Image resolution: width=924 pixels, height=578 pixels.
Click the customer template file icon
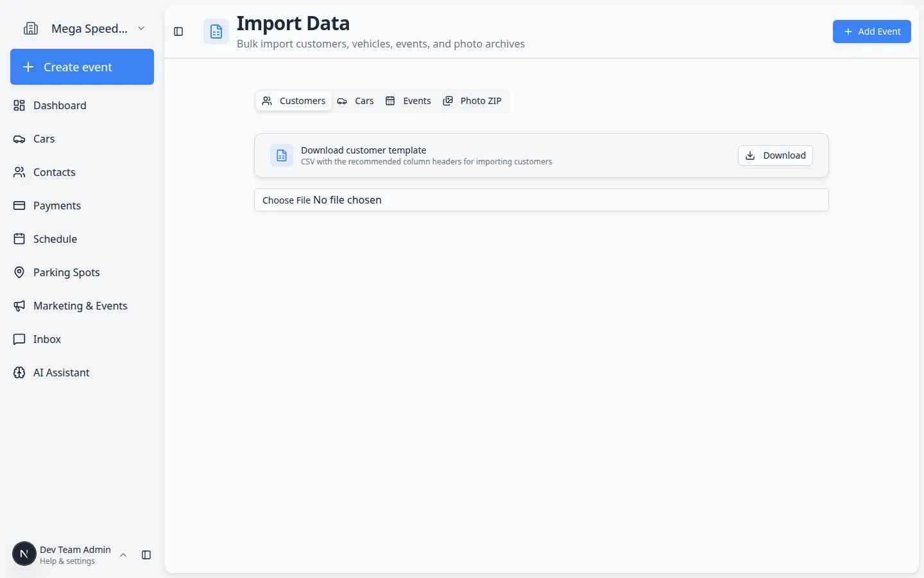282,155
